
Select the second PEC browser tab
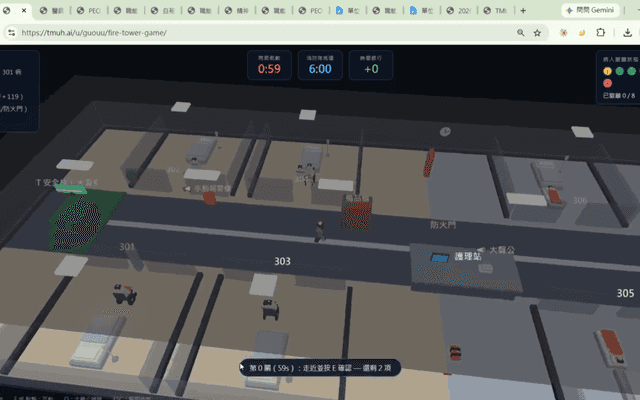(x=311, y=11)
